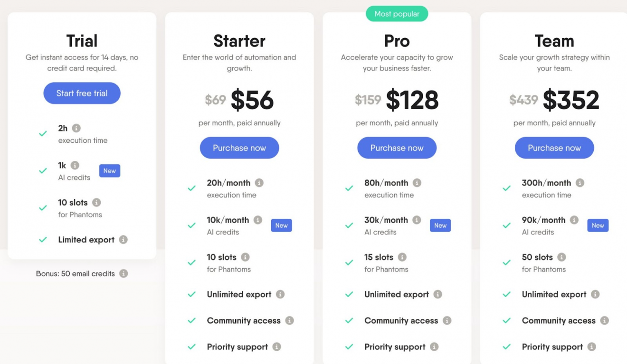Screen dimensions: 627x364
Task: Purchase the Pro plan now
Action: pyautogui.click(x=397, y=148)
